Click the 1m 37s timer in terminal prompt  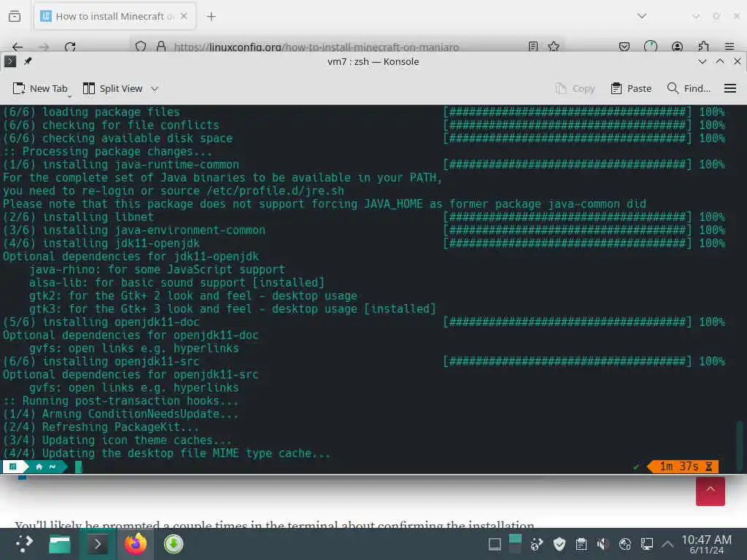pyautogui.click(x=684, y=467)
